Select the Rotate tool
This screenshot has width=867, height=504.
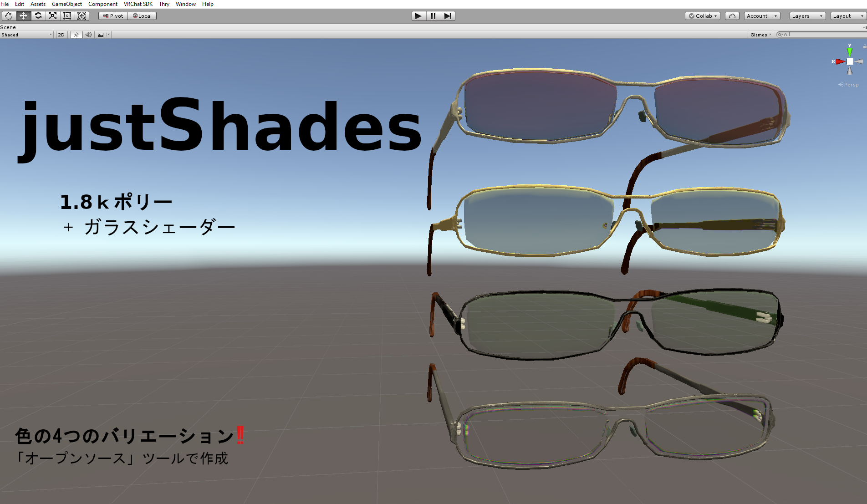pyautogui.click(x=38, y=15)
